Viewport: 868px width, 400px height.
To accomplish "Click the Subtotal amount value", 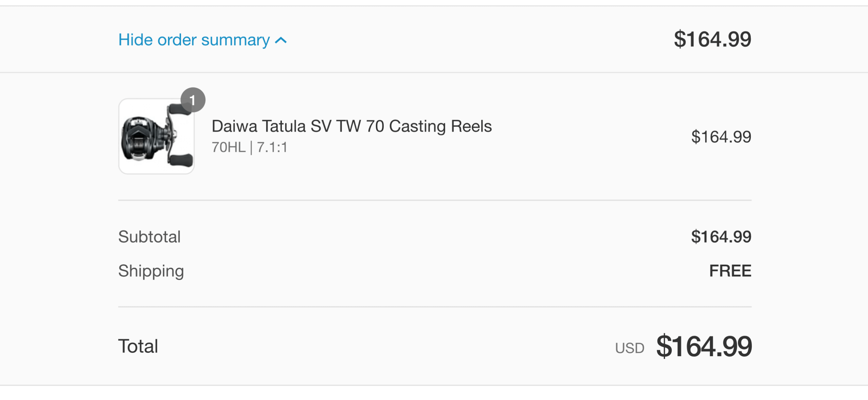I will point(721,236).
